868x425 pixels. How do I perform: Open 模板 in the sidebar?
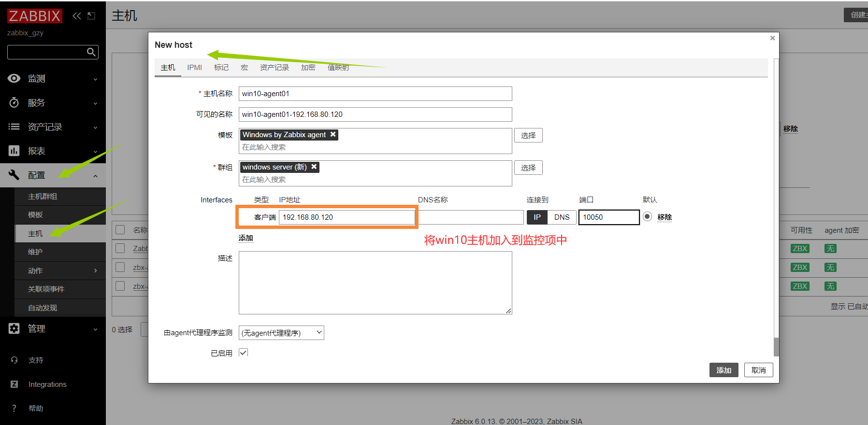click(x=60, y=215)
